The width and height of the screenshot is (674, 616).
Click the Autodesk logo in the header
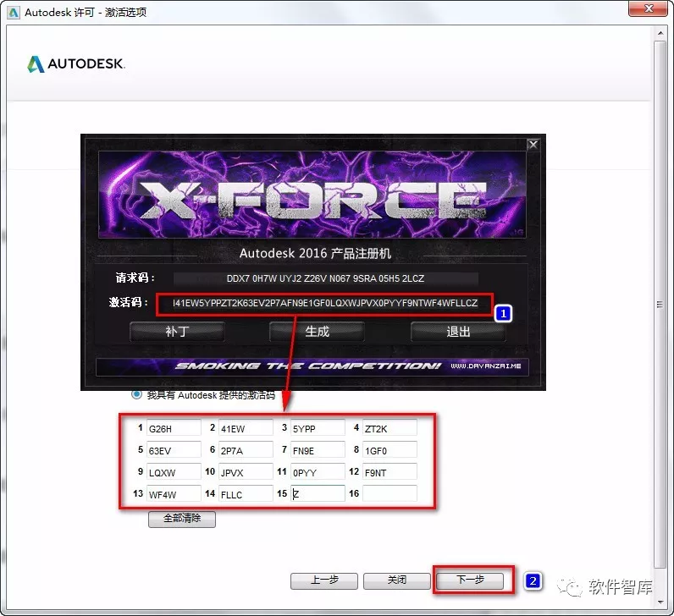point(76,64)
